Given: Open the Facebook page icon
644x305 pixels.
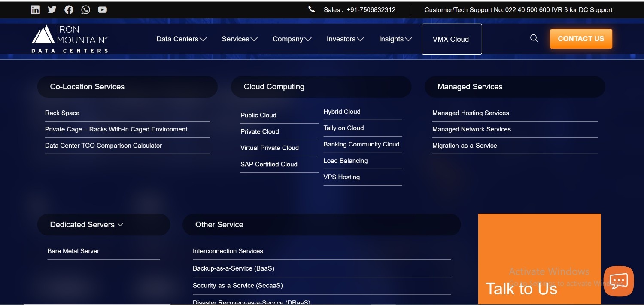Looking at the screenshot, I should [69, 9].
